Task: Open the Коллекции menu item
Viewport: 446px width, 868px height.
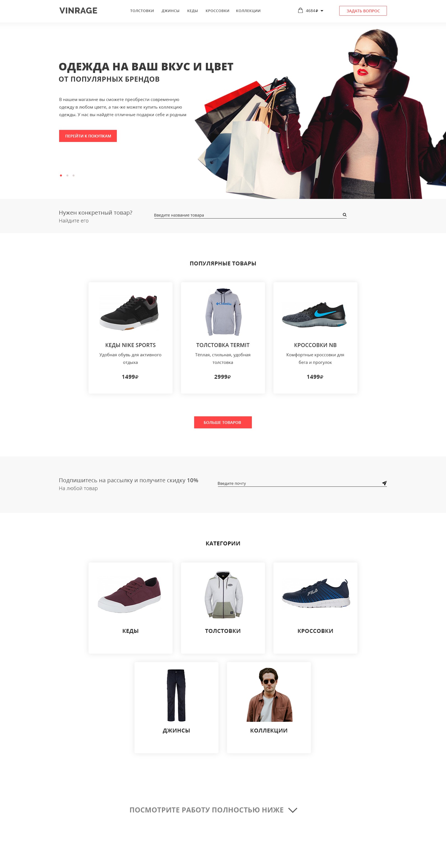Action: point(248,11)
